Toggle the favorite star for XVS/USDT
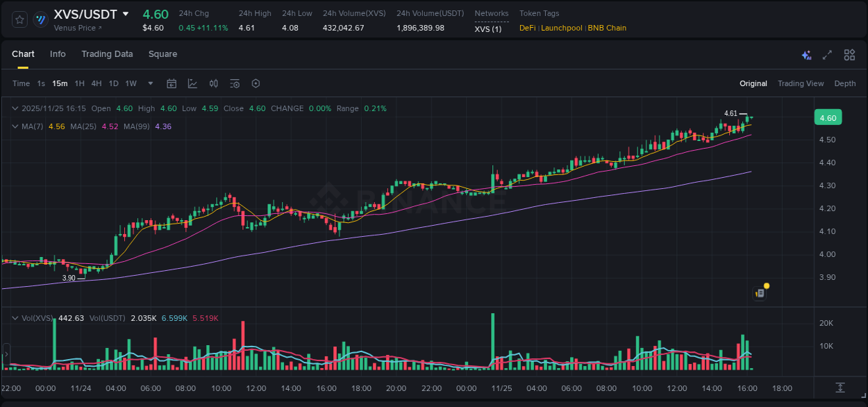868x407 pixels. pyautogui.click(x=19, y=19)
